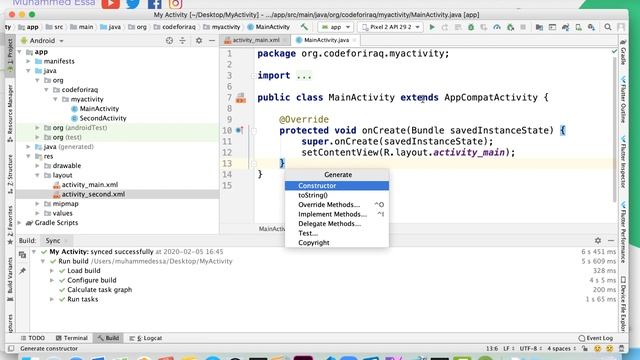Open the Terminal tool window button

click(72, 338)
